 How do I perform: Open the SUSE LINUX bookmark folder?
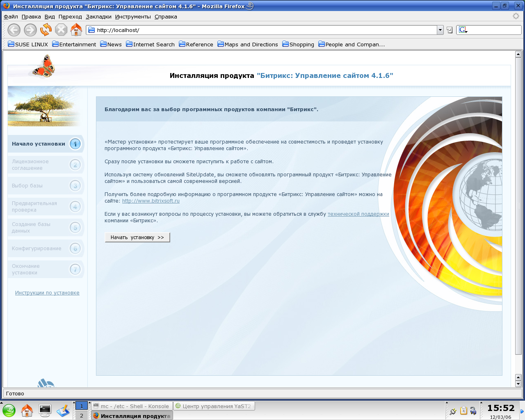coord(28,44)
